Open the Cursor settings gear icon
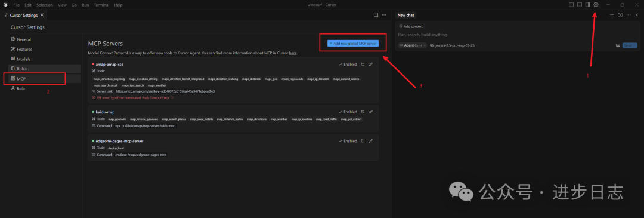The width and height of the screenshot is (644, 218). tap(596, 5)
